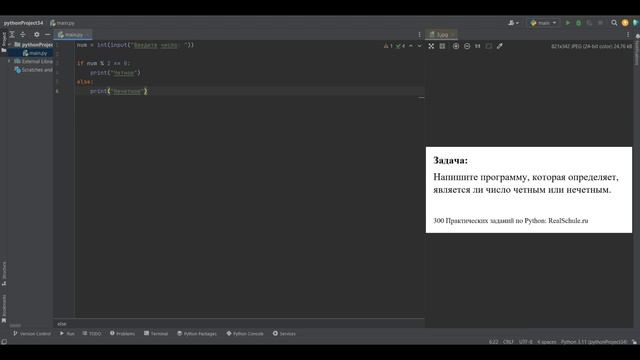
Task: Switch to the main.py editor tab
Action: click(x=73, y=35)
